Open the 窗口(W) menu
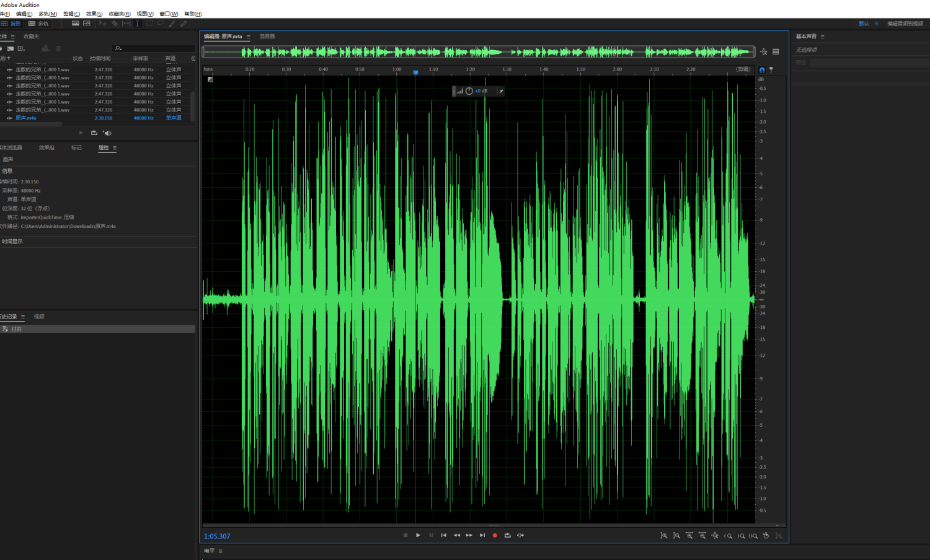 pos(169,14)
